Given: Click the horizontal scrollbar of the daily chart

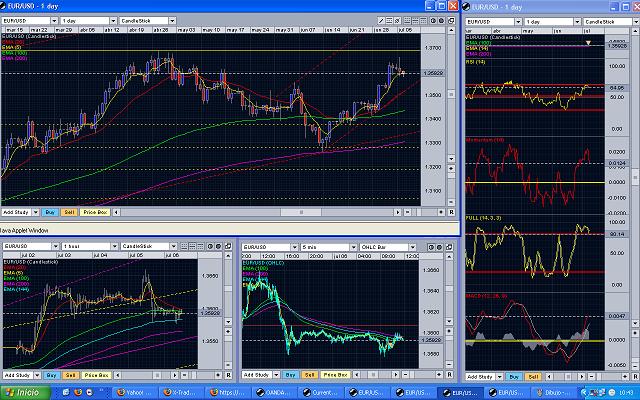Looking at the screenshot, I should (x=250, y=213).
